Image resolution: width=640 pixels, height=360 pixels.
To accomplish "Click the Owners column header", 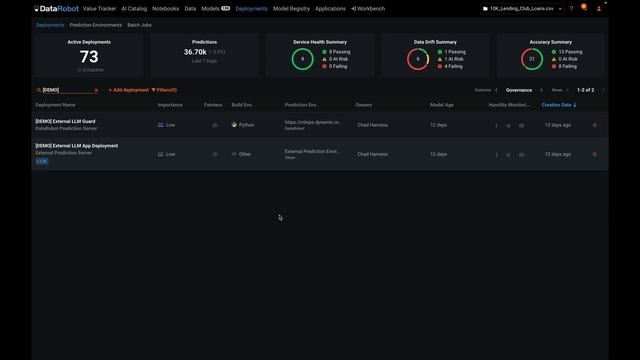I will click(363, 105).
